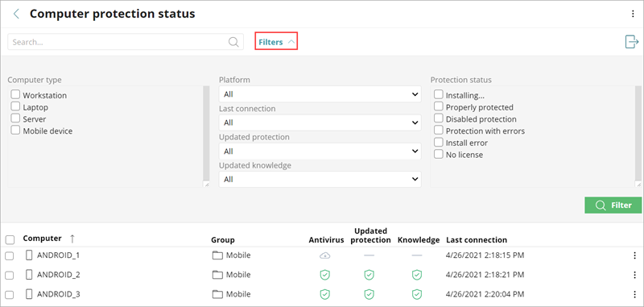This screenshot has width=644, height=307.
Task: Check the Installing... status checkbox
Action: (439, 94)
